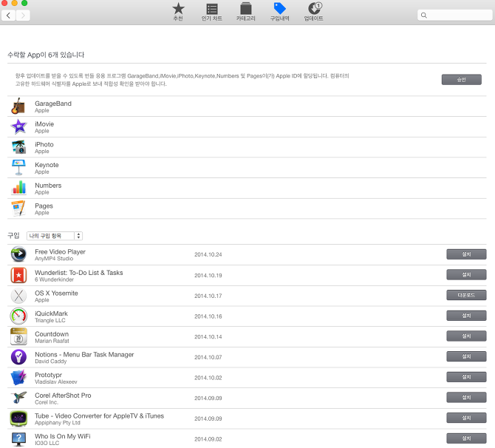Viewport: 495px width, 448px height.
Task: Focus the App Store search field
Action: [x=454, y=16]
